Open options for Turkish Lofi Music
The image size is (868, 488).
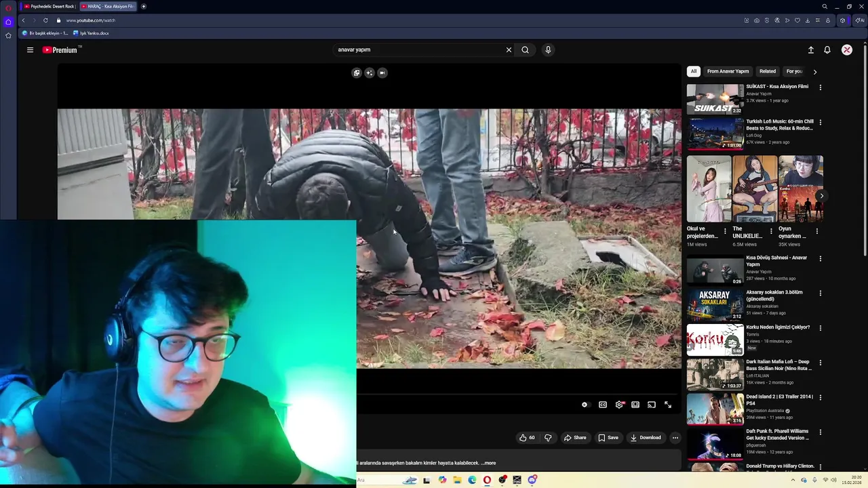tap(821, 123)
